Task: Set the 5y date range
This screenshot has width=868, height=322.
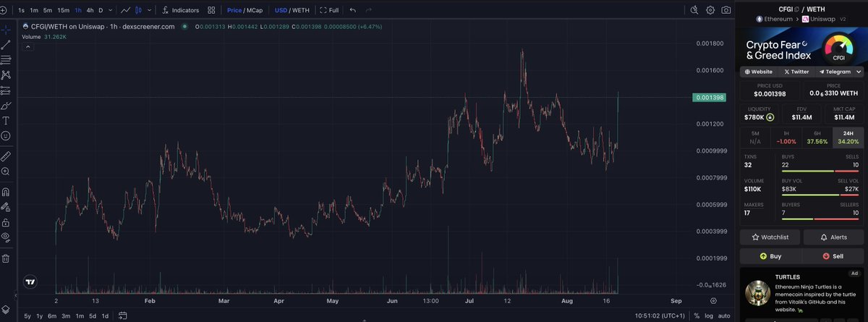Action: click(x=27, y=315)
